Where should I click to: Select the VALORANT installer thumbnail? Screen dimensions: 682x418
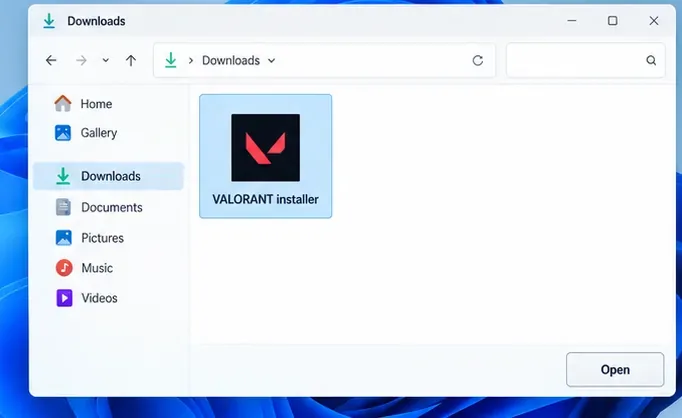(x=265, y=147)
